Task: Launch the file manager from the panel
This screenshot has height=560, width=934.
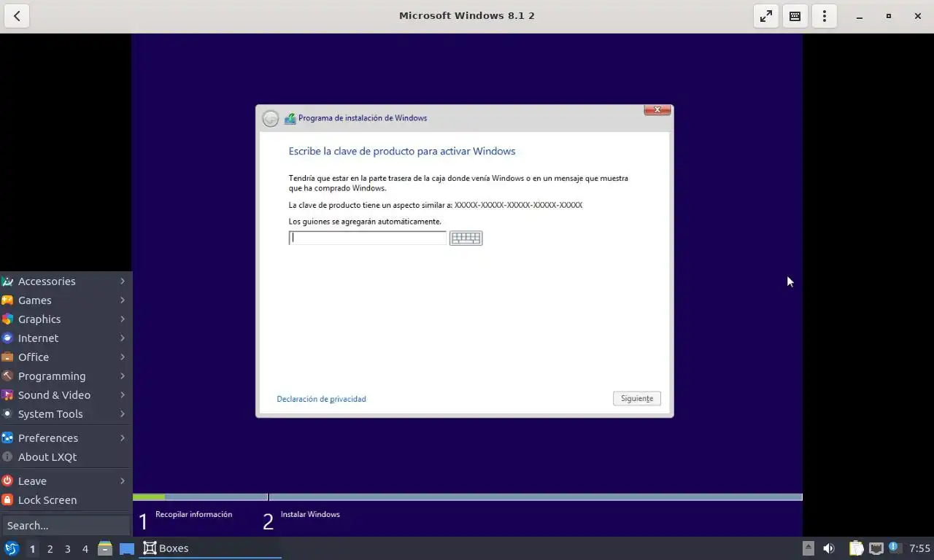Action: tap(105, 548)
